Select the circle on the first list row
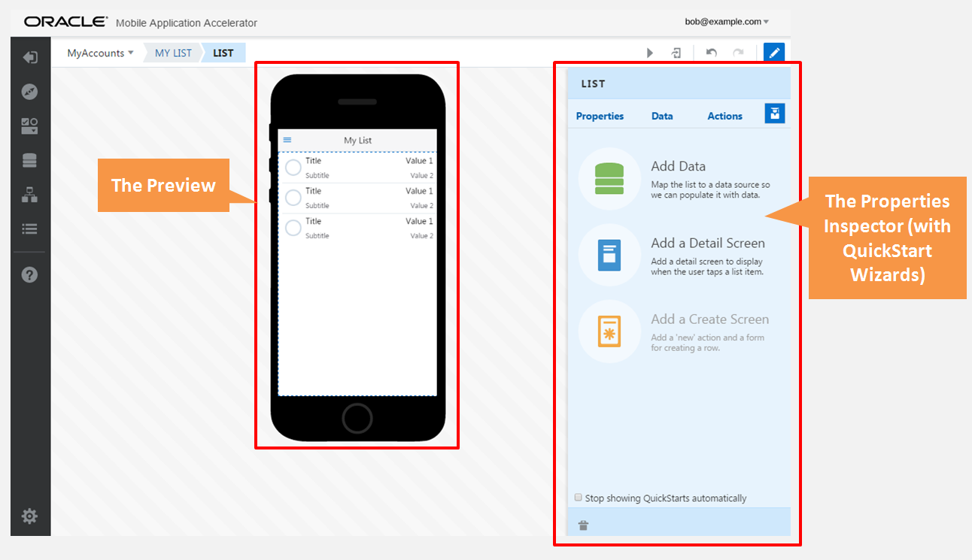 293,168
